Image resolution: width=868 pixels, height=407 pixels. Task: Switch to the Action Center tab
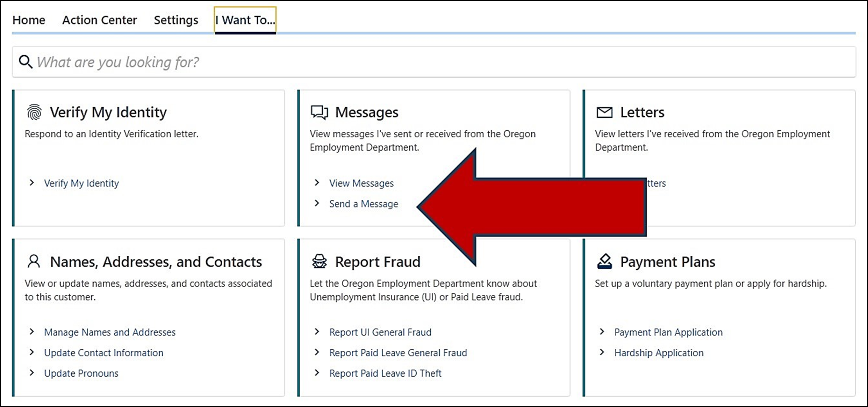[x=99, y=20]
